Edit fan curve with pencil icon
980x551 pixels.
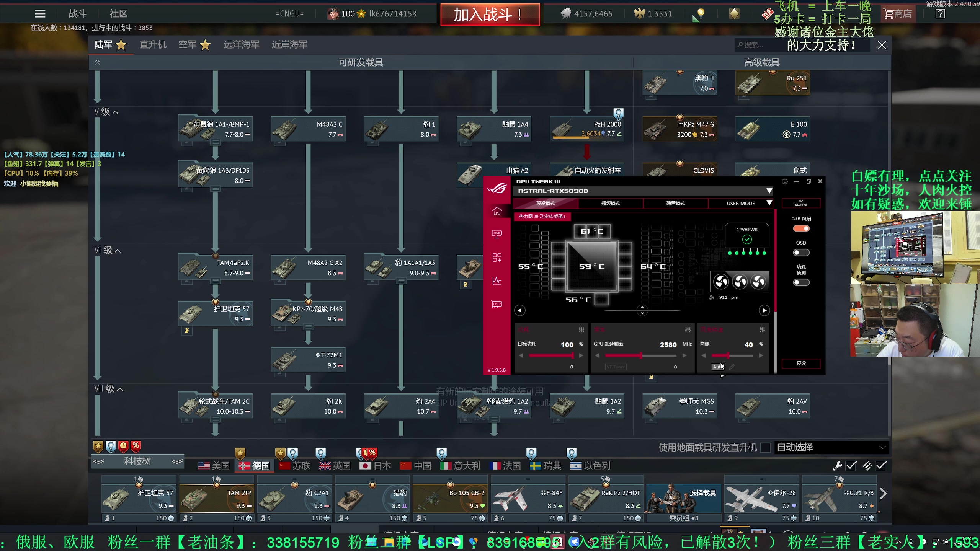tap(732, 367)
